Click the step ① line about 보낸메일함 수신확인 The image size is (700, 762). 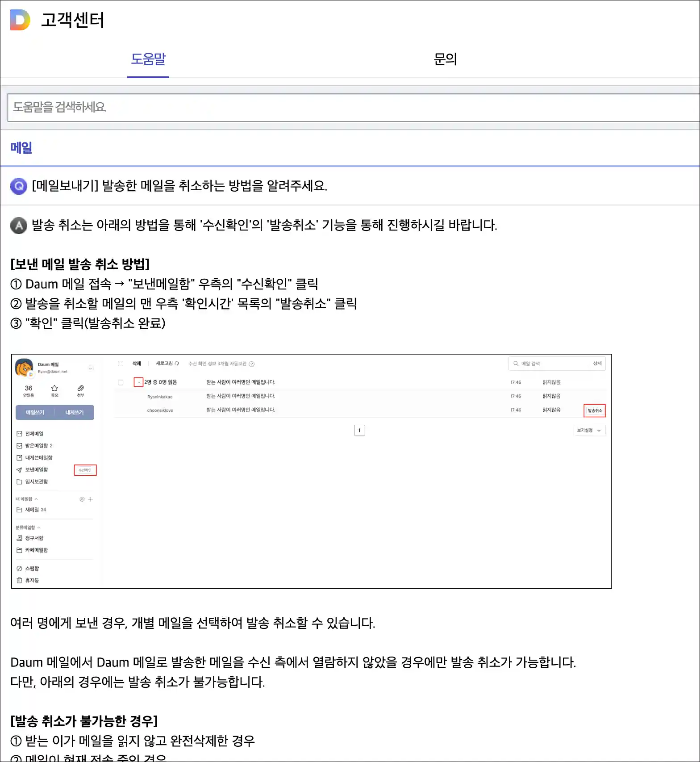[x=164, y=284]
